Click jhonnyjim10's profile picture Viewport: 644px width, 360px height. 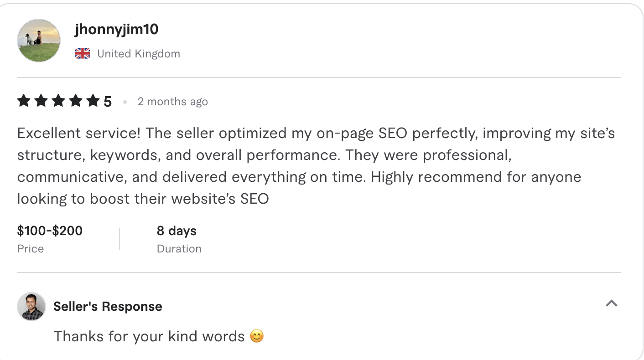click(39, 40)
